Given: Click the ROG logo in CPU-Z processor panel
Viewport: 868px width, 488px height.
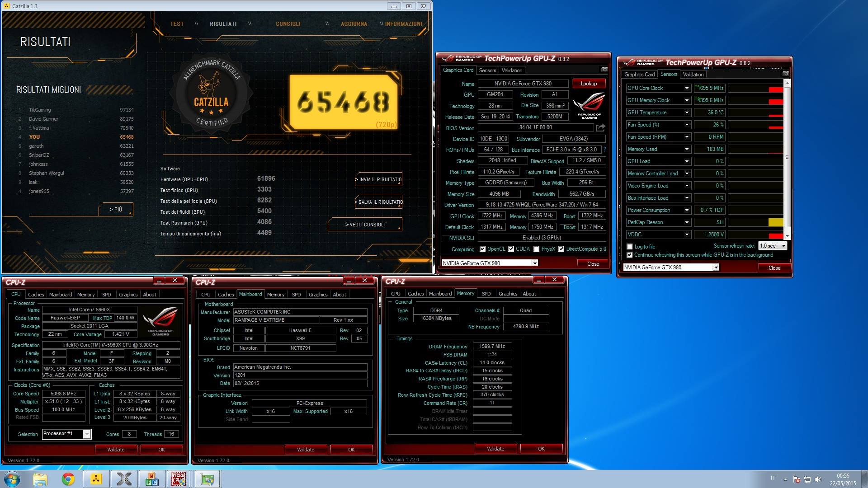Looking at the screenshot, I should (x=160, y=321).
